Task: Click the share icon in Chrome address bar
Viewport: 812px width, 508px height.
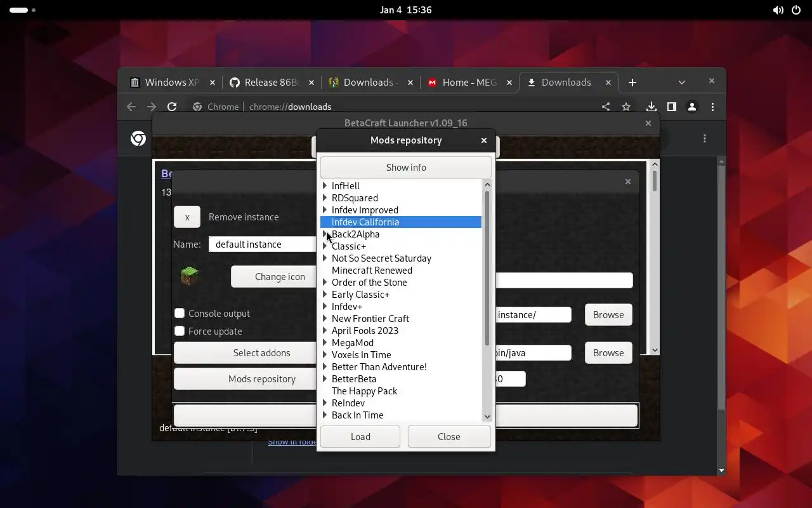Action: click(606, 107)
